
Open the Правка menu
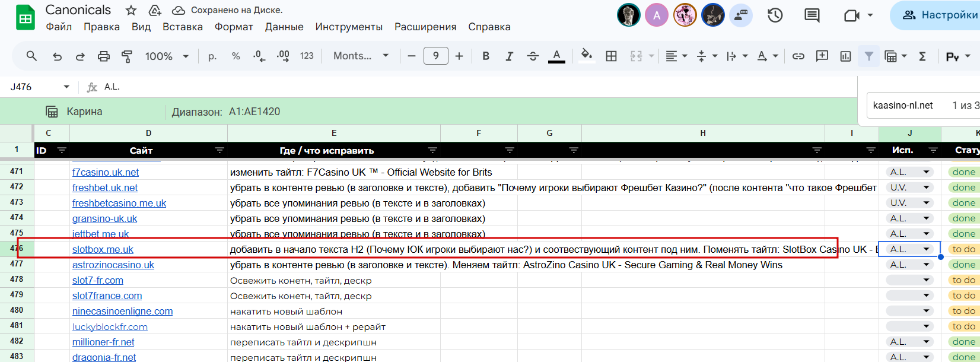101,27
